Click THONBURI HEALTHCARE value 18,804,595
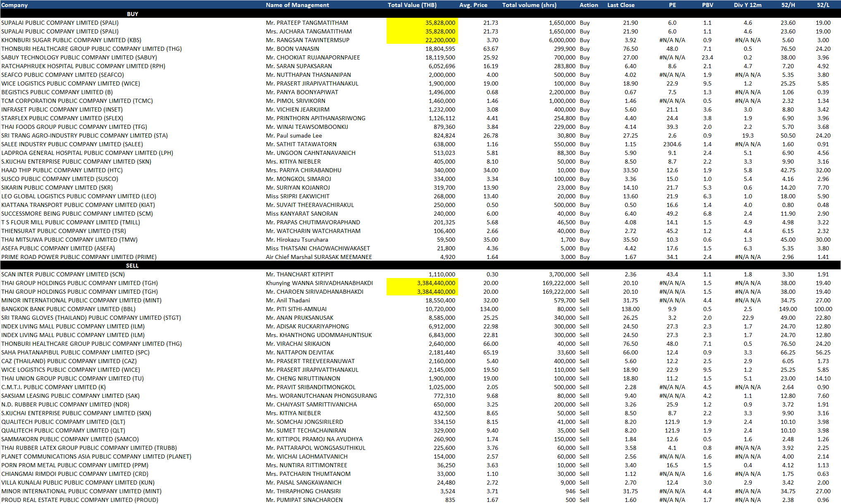The image size is (841, 504). click(440, 49)
